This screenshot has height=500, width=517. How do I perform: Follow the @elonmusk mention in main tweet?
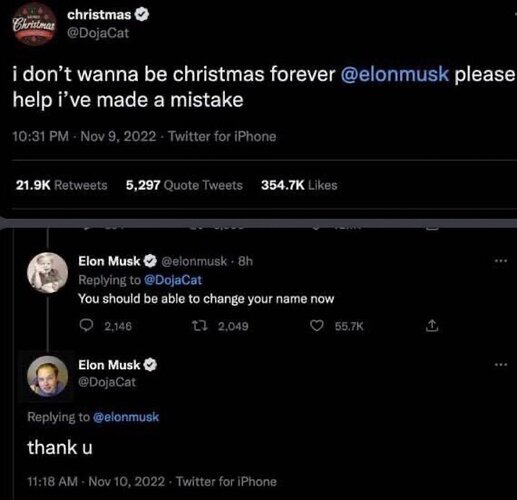click(395, 74)
